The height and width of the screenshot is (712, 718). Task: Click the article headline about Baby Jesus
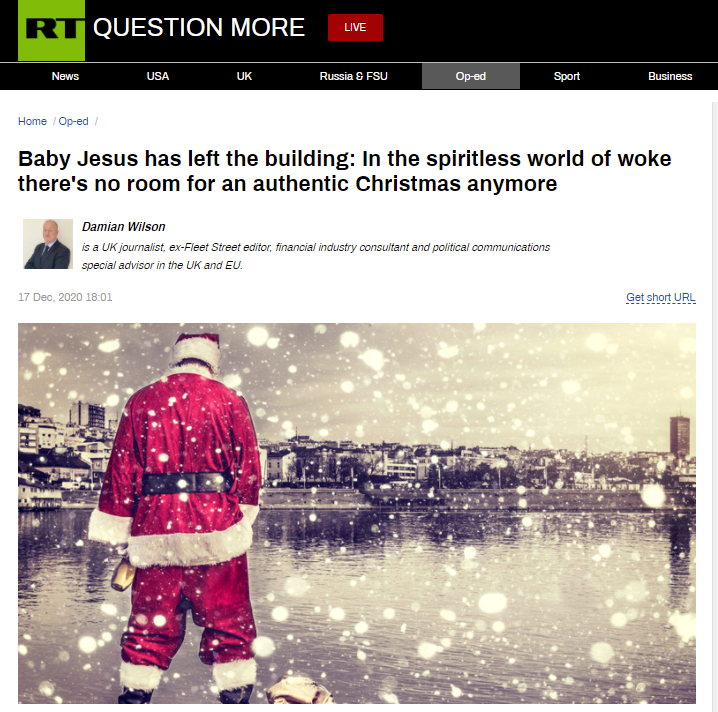(344, 171)
